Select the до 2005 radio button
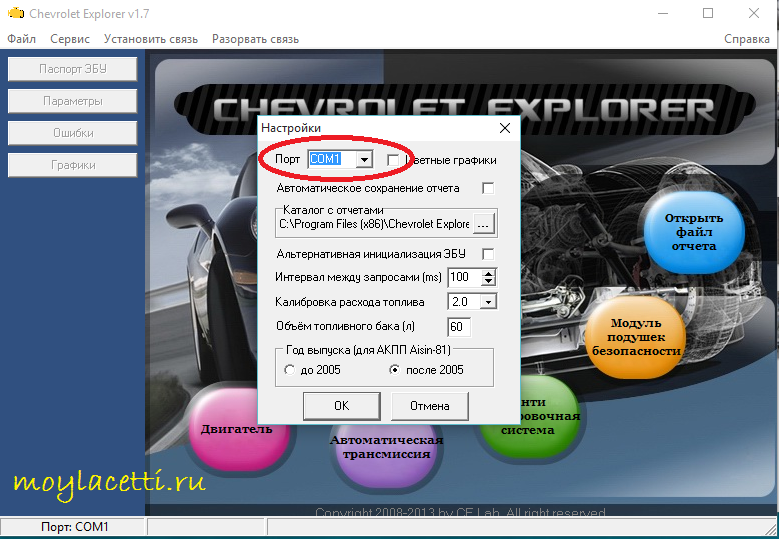The width and height of the screenshot is (779, 539). click(289, 370)
